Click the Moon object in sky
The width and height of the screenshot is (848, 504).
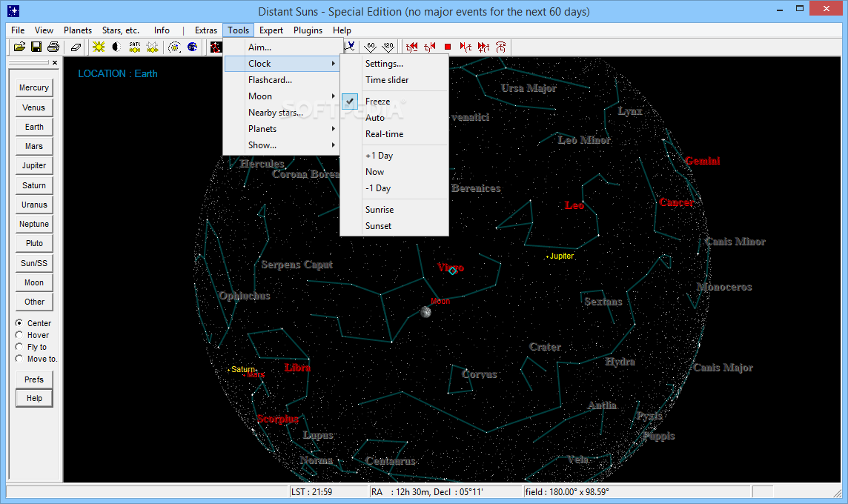[x=425, y=312]
